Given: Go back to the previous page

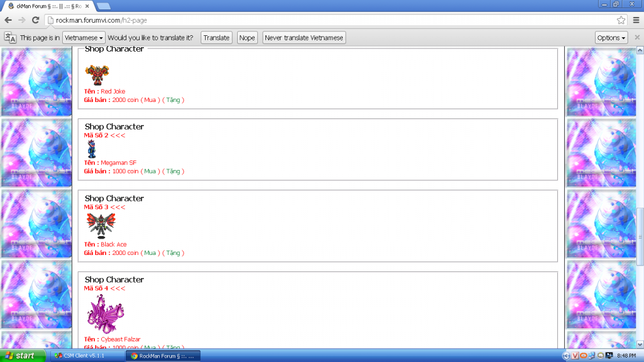Looking at the screenshot, I should coord(8,20).
